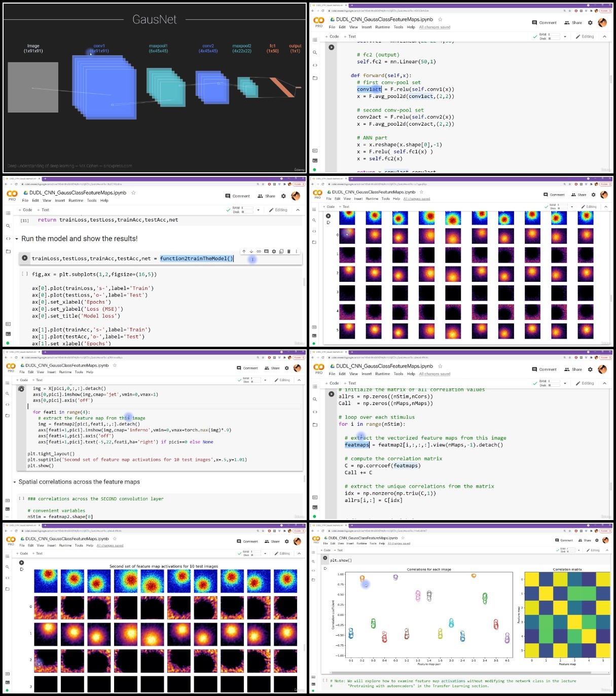
Task: Collapse header chevron in 'Run the model' window
Action: click(x=298, y=210)
